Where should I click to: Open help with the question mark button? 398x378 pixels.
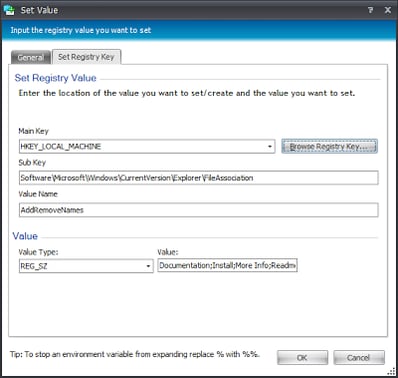[x=371, y=10]
